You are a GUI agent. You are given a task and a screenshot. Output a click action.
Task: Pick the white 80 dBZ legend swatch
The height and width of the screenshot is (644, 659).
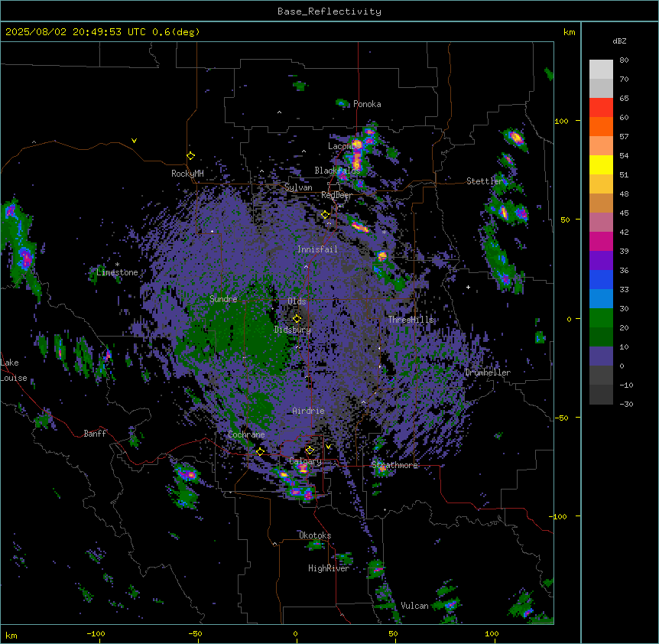(x=601, y=69)
